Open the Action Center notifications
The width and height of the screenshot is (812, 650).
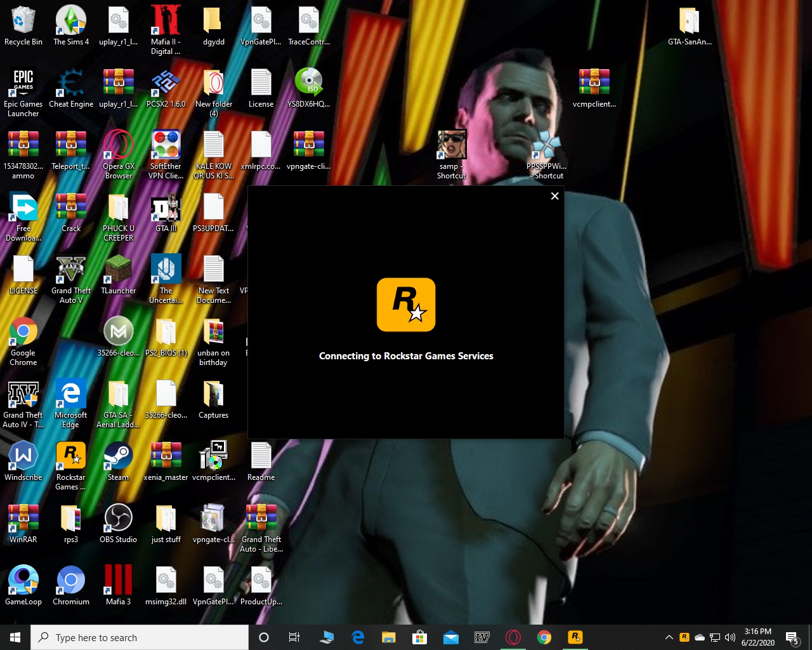coord(792,637)
